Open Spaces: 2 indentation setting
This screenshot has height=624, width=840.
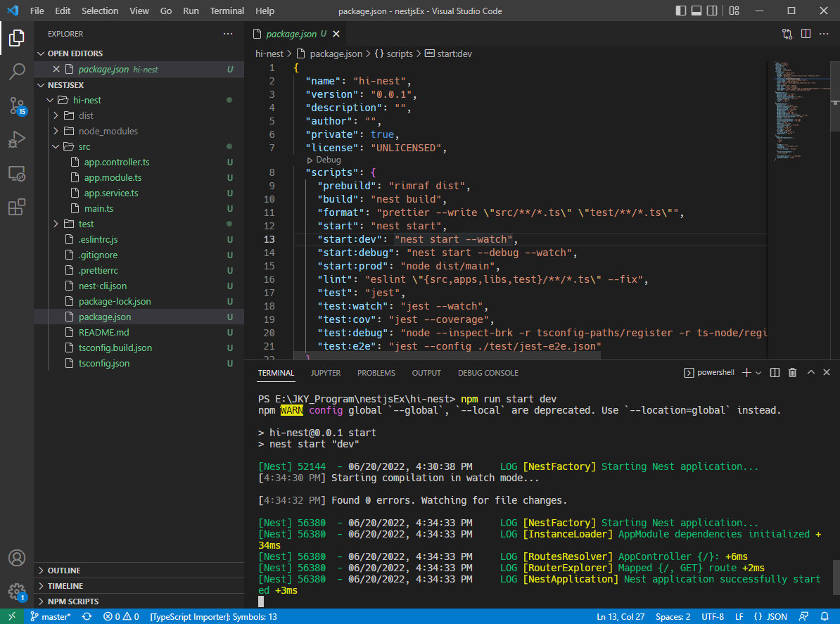click(x=673, y=616)
